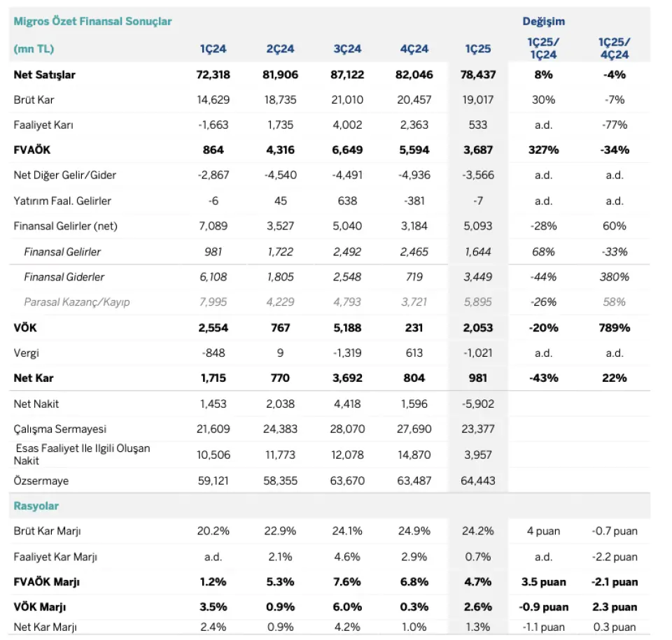Click the Rasyolar section heading
The width and height of the screenshot is (672, 640).
[36, 506]
